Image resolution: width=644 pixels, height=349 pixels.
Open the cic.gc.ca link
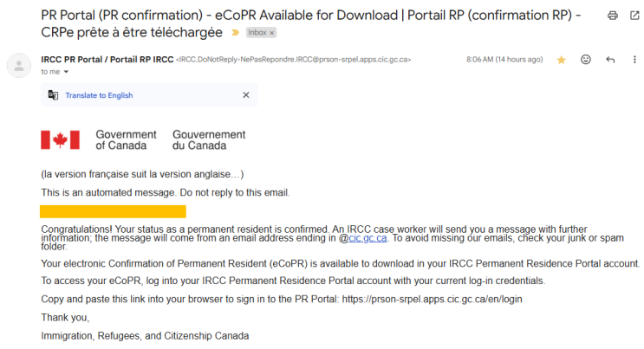(368, 238)
